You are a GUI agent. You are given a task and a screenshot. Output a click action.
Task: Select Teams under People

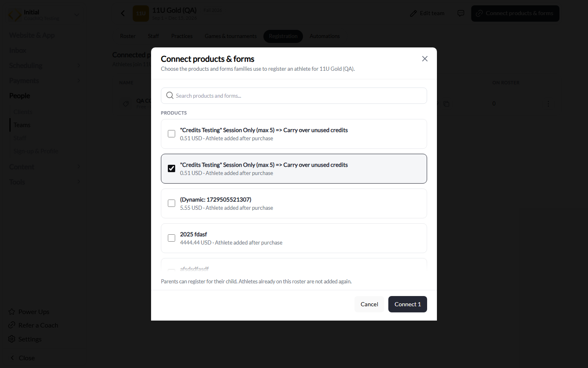[x=22, y=125]
